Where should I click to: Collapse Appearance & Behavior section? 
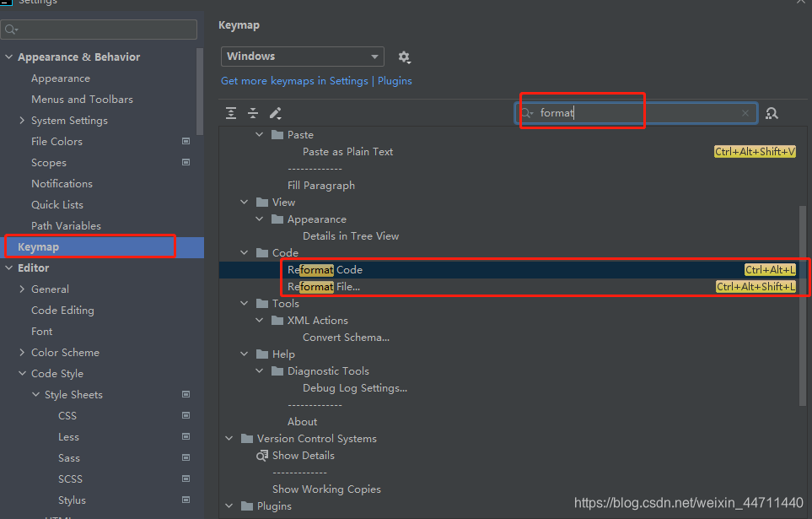(x=8, y=57)
